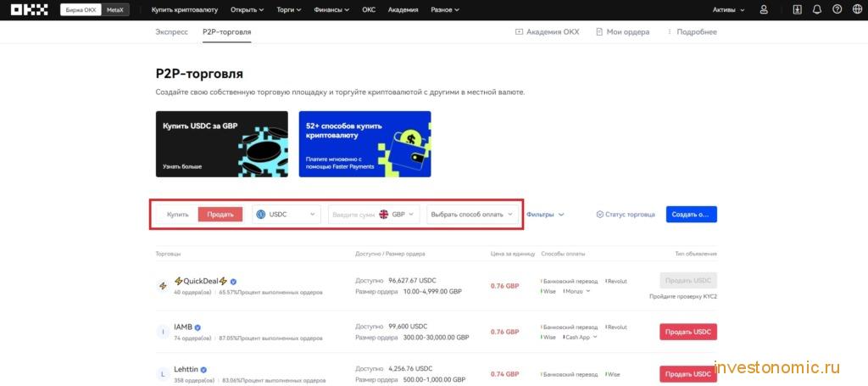Click disabled Продать USDC for QuickDeal
The width and height of the screenshot is (868, 386).
pos(688,280)
